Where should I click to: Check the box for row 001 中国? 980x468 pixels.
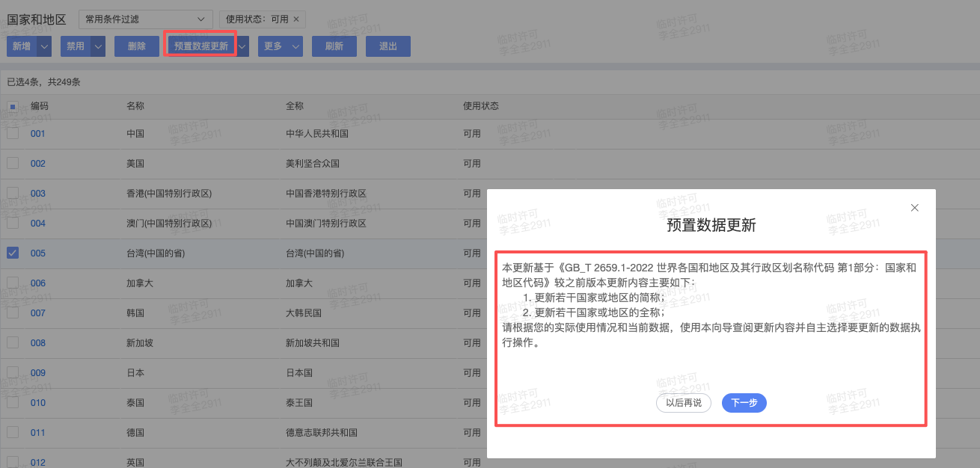pos(13,133)
